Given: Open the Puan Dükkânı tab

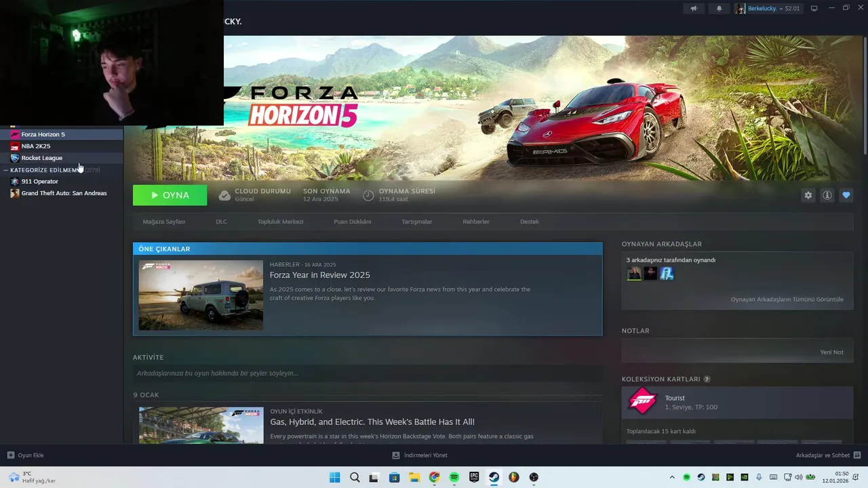Looking at the screenshot, I should pos(352,222).
